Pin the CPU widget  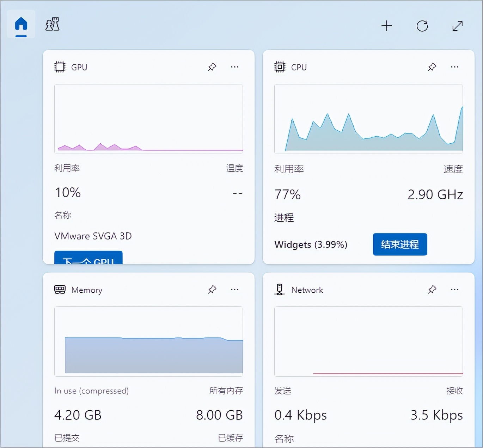click(432, 67)
